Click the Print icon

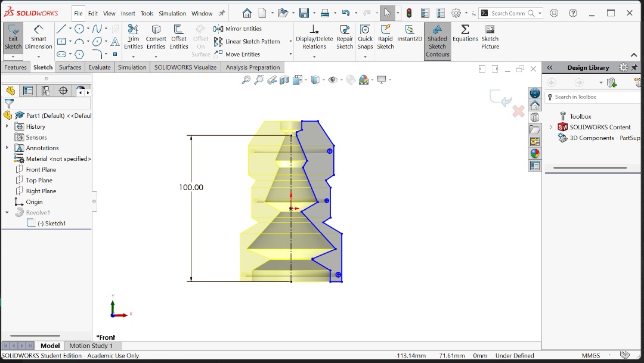pos(325,13)
